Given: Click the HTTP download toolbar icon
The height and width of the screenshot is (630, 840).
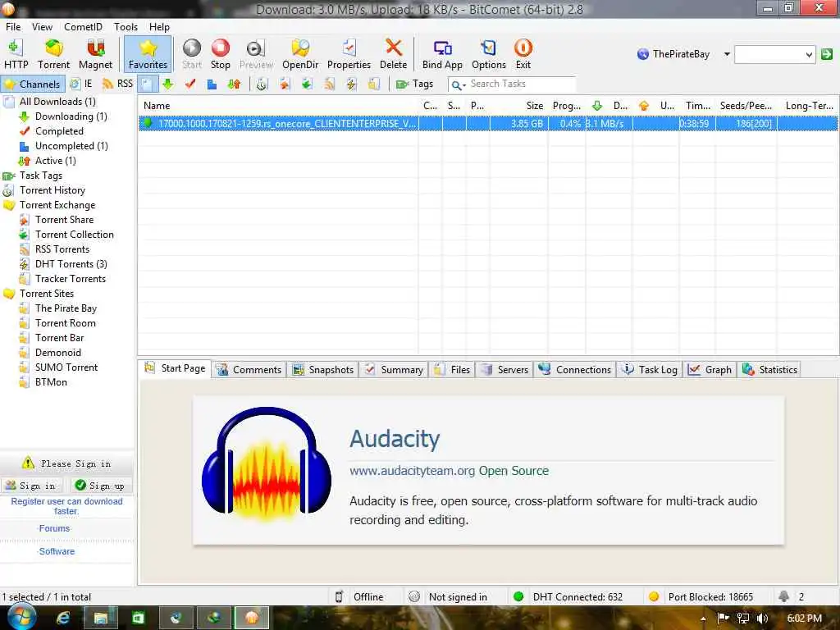Looking at the screenshot, I should pyautogui.click(x=16, y=54).
